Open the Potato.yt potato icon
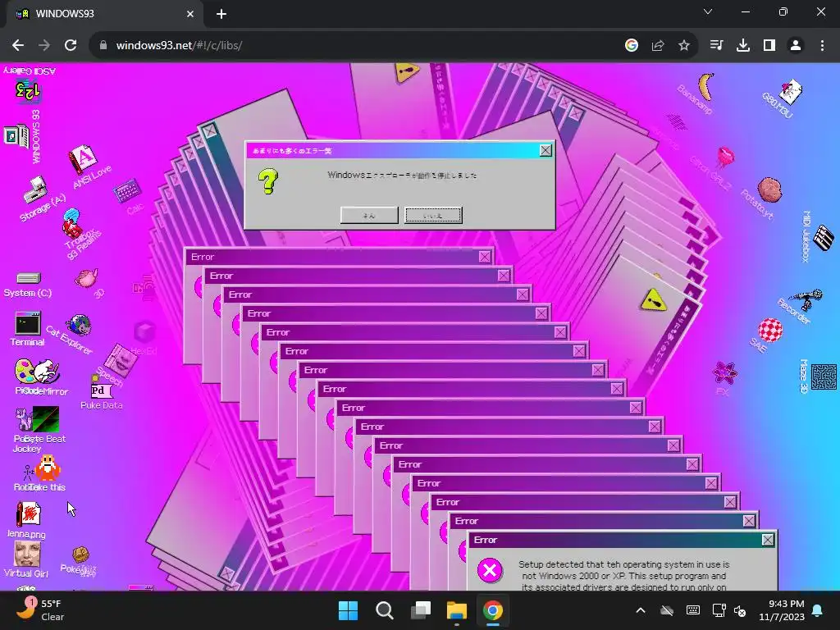This screenshot has width=840, height=630. point(769,189)
